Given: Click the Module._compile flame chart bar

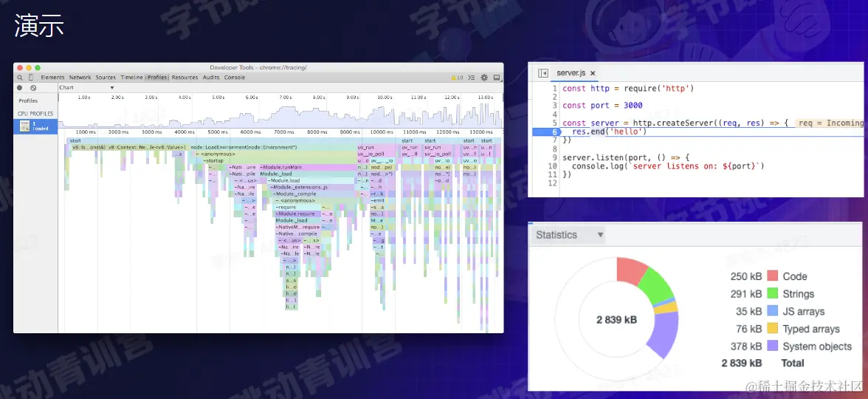Looking at the screenshot, I should (312, 194).
